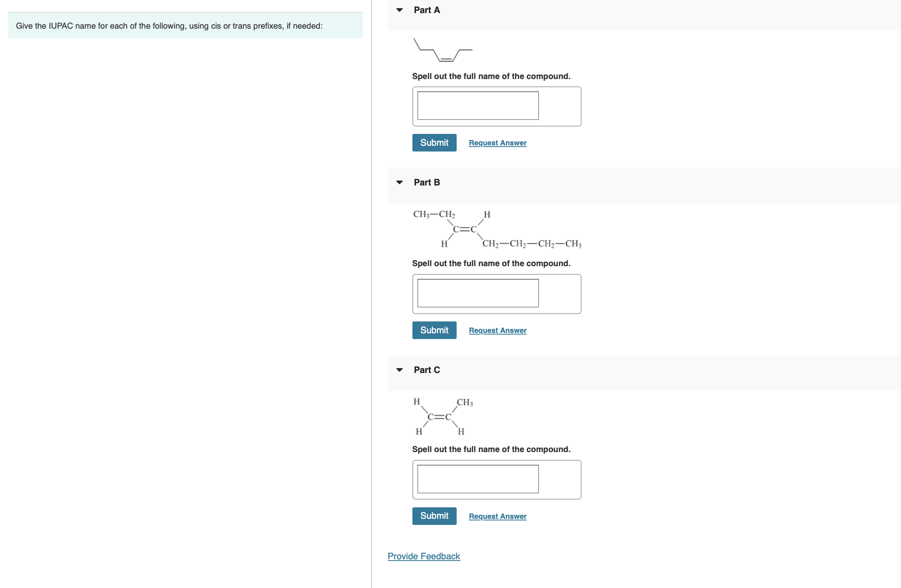Click the Part B answer input field
This screenshot has width=901, height=588.
click(478, 293)
